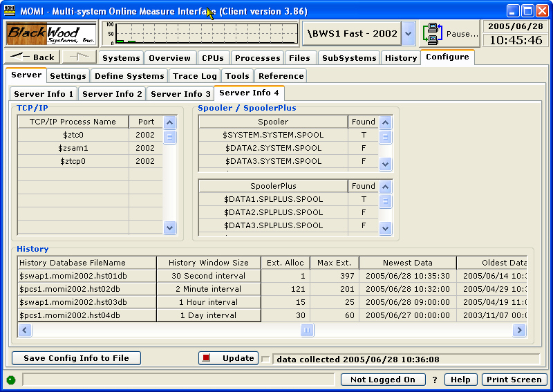553x392 pixels.
Task: Click the data collected status field
Action: coord(406,360)
